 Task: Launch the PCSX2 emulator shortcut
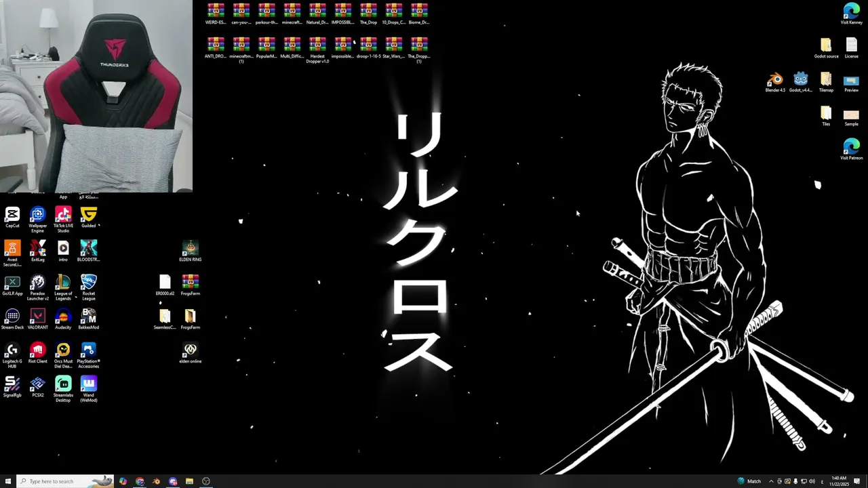pos(37,388)
